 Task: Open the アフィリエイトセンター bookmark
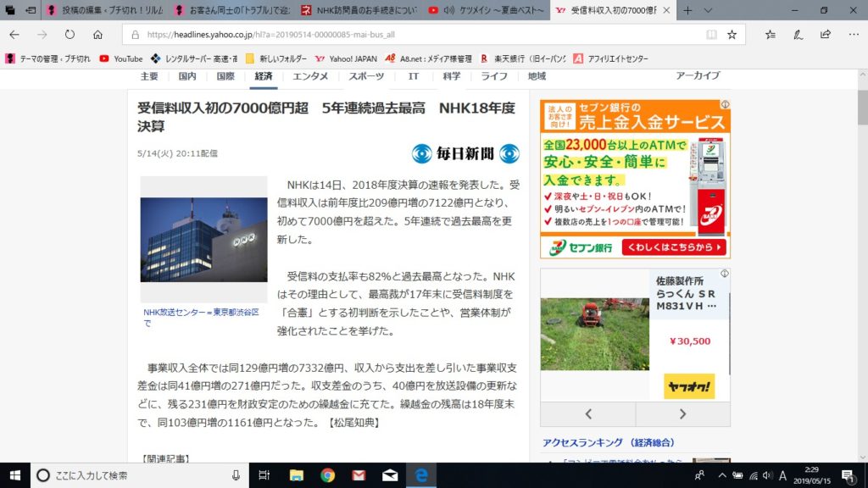(610, 58)
